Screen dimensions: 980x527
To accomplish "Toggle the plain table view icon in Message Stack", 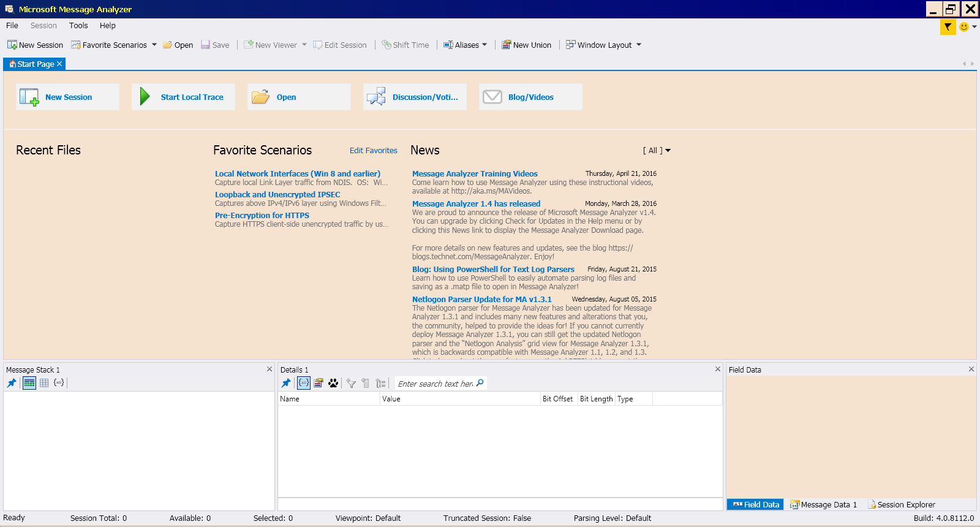I will click(x=44, y=383).
